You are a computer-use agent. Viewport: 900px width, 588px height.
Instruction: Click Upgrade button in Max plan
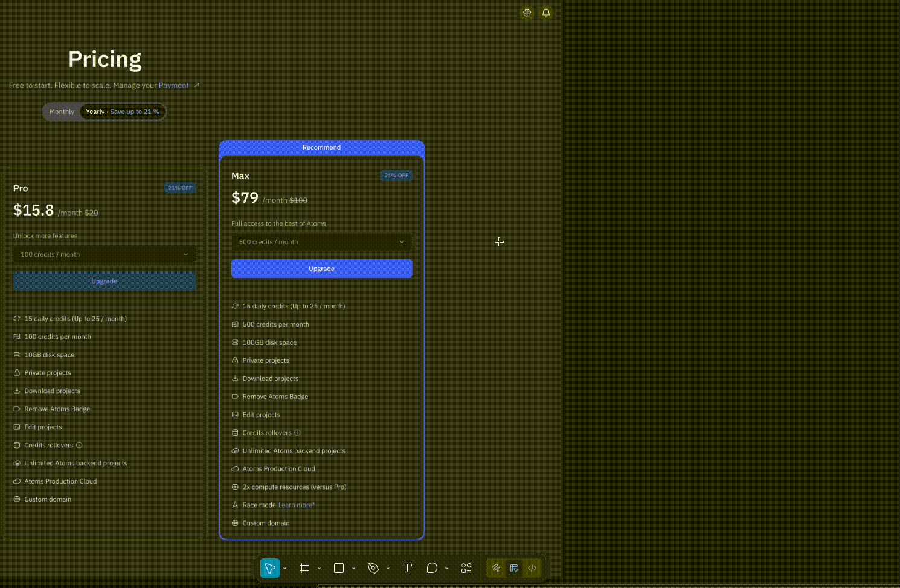(321, 269)
